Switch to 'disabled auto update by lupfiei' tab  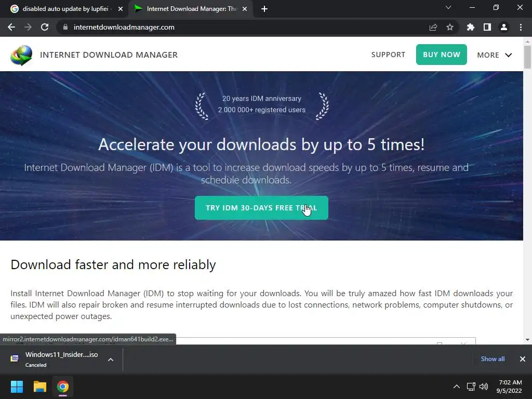pyautogui.click(x=64, y=9)
